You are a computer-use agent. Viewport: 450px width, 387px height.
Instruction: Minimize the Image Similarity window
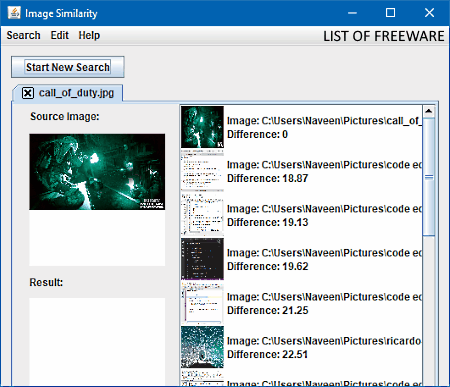pyautogui.click(x=352, y=13)
